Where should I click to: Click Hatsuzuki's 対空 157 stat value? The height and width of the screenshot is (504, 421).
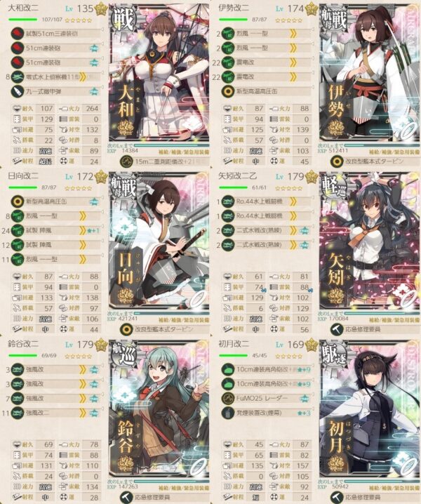click(302, 466)
